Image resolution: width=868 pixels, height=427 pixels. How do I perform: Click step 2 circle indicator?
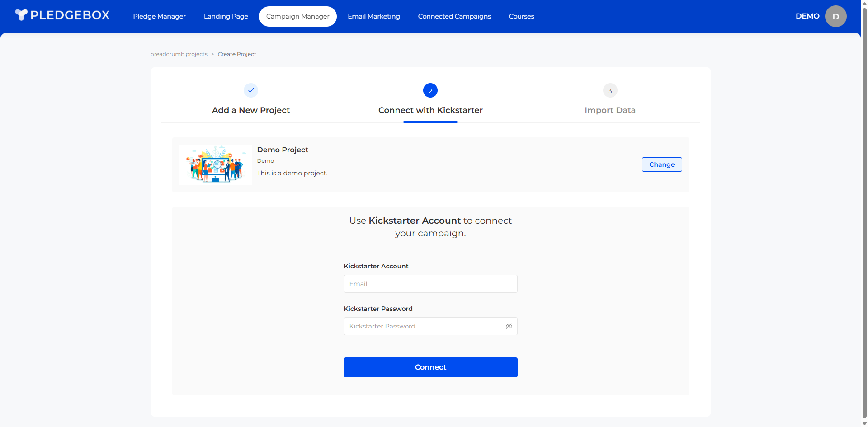coord(430,90)
